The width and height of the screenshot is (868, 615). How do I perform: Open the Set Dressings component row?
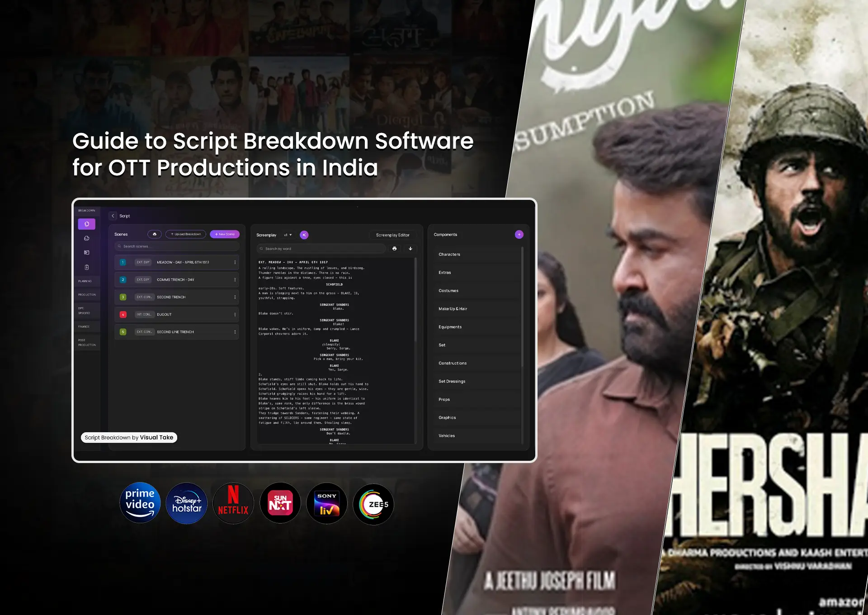[x=476, y=381]
